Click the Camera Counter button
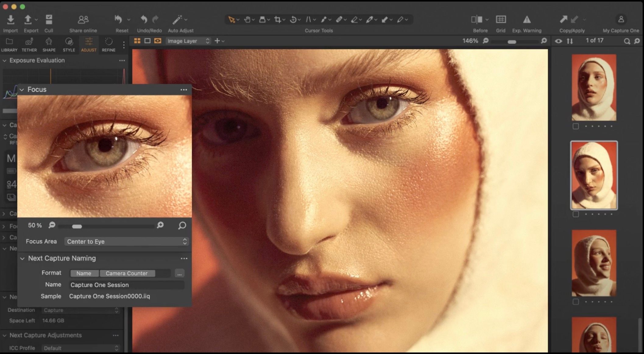The width and height of the screenshot is (644, 354). pyautogui.click(x=126, y=273)
